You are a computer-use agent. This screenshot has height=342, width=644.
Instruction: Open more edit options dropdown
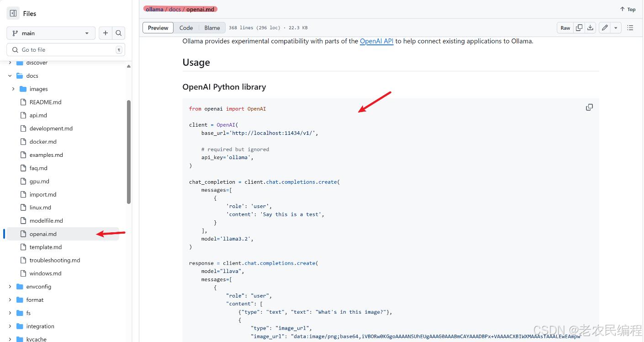coord(616,27)
